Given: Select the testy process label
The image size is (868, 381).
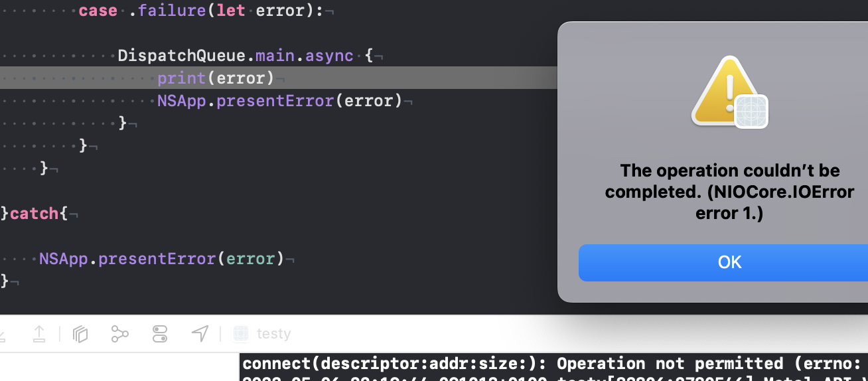Looking at the screenshot, I should tap(273, 334).
